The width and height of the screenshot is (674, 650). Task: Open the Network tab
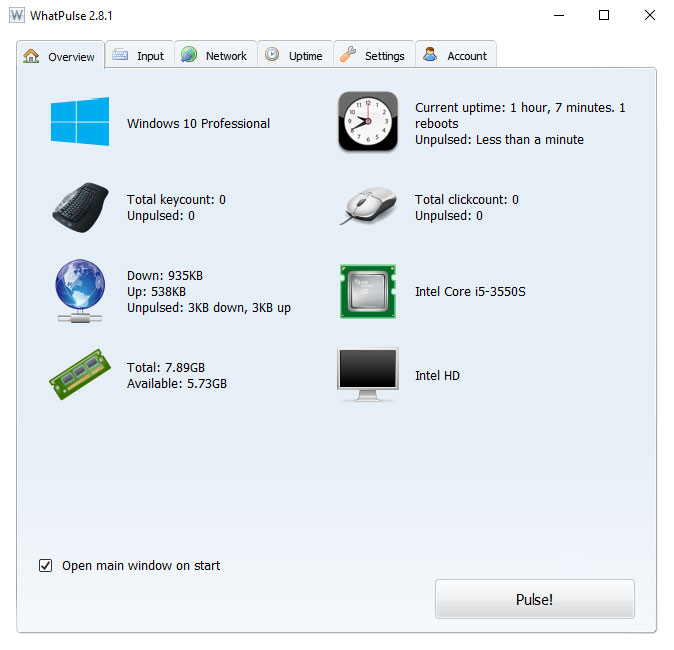[x=215, y=55]
